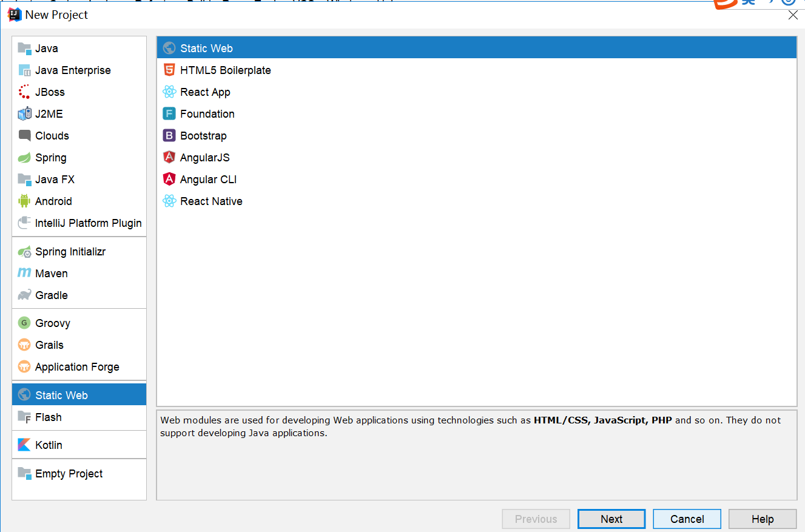Click the Next button
The image size is (805, 532).
point(611,519)
